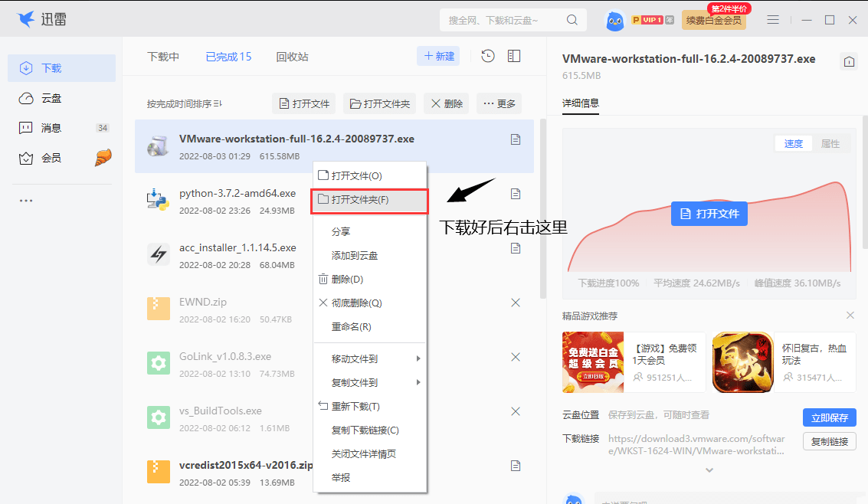Open the user avatar icon

pos(614,21)
